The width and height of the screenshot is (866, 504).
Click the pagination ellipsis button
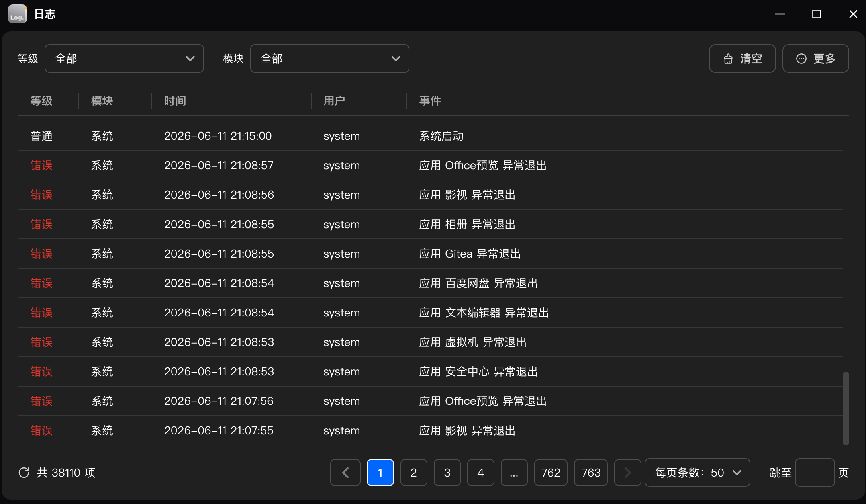[x=514, y=473]
